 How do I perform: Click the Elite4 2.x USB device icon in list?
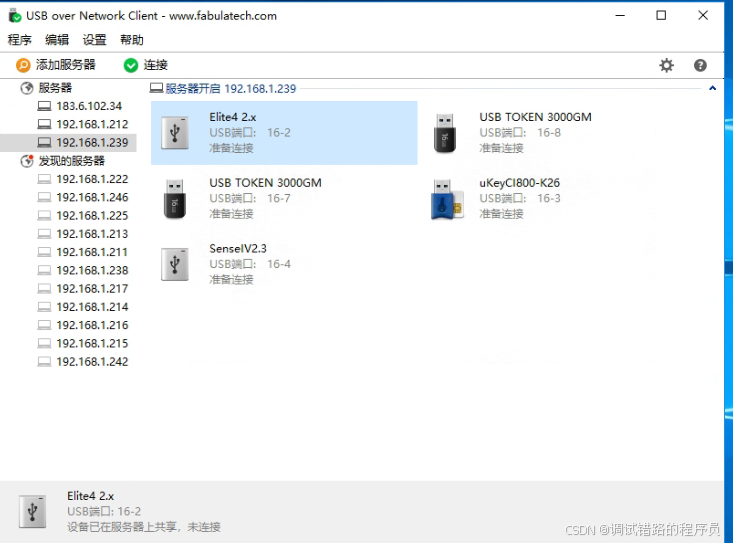point(175,133)
